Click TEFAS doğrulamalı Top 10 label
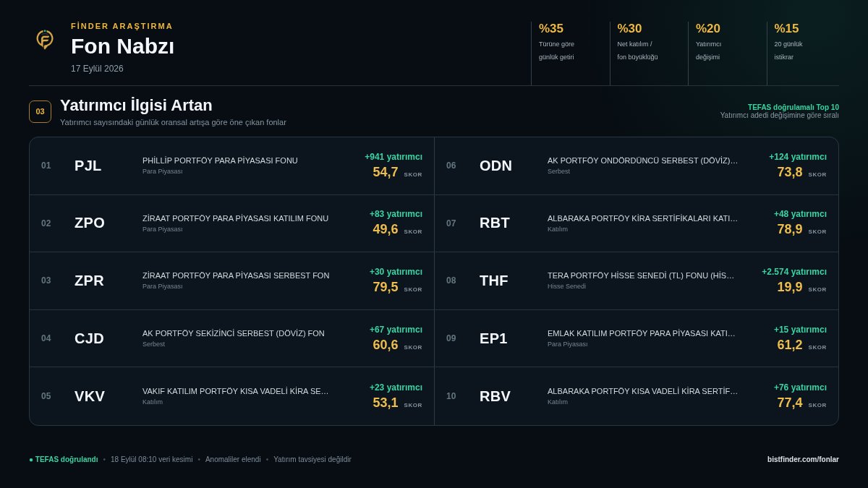Screen dimensions: 868x488 [793, 107]
